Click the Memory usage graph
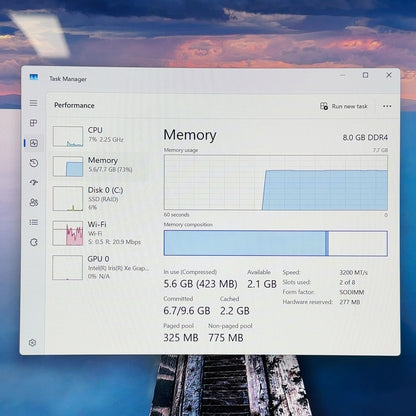The height and width of the screenshot is (416, 416). 276,183
